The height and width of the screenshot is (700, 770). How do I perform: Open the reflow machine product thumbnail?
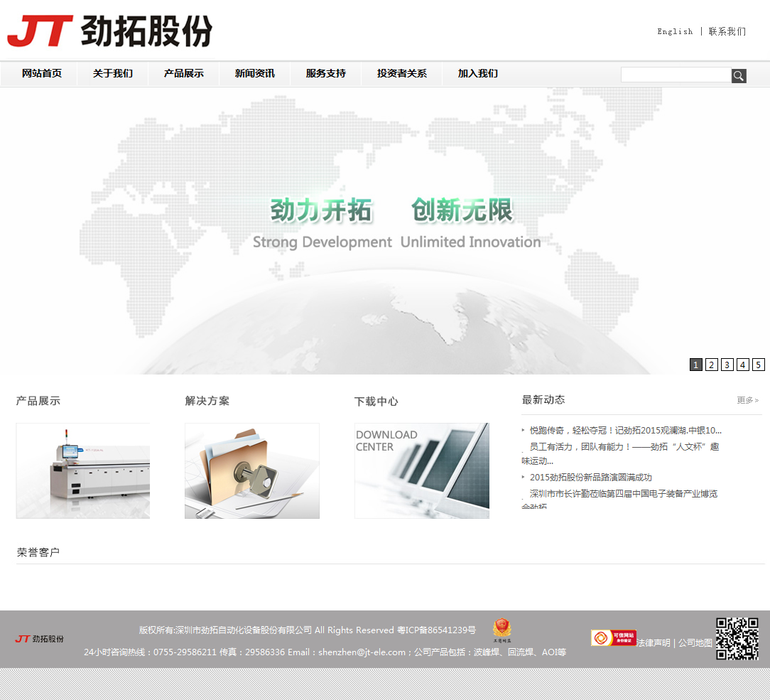pyautogui.click(x=83, y=470)
